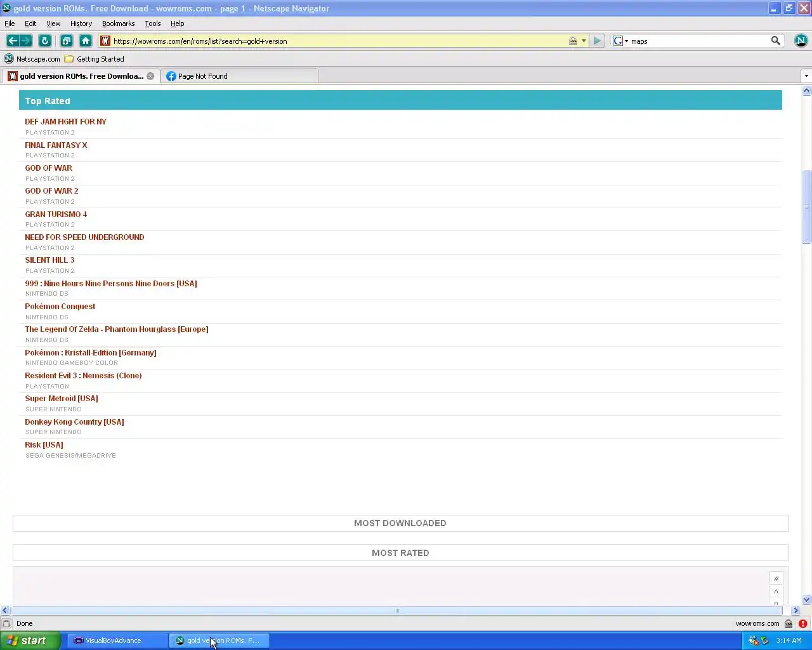Go forward with the Forward arrow button
This screenshot has width=812, height=650.
(x=26, y=41)
